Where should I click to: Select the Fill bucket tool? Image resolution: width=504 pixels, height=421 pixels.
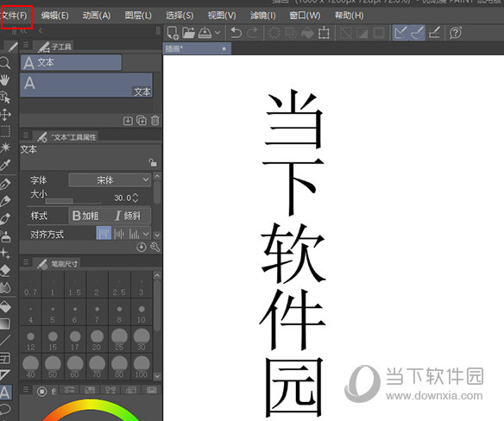(5, 307)
